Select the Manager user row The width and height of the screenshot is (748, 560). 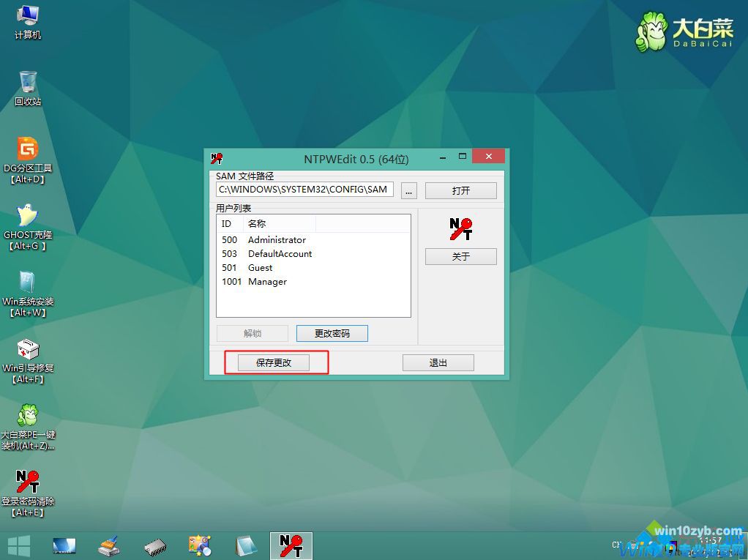coord(267,282)
